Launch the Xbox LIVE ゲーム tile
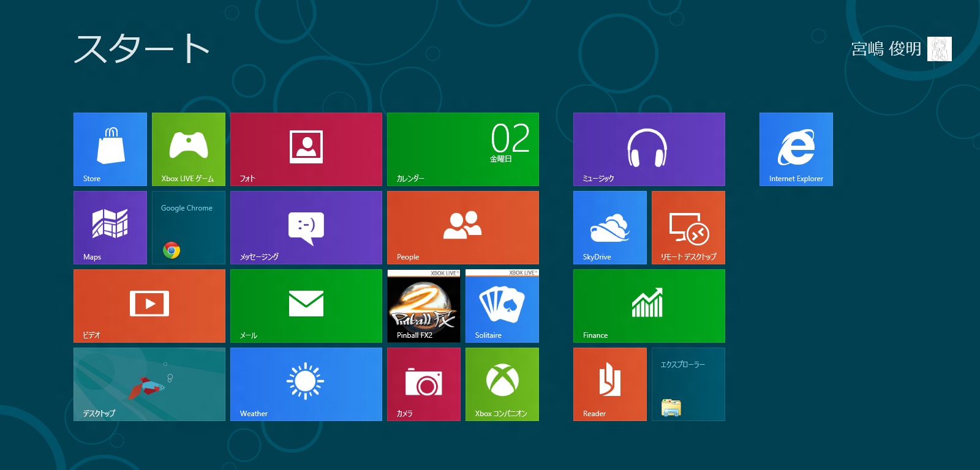 point(189,149)
